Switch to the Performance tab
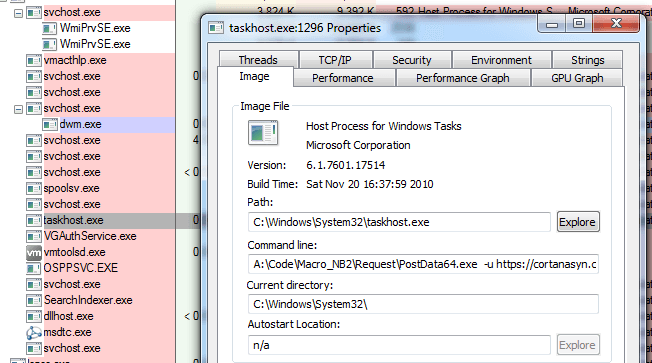The height and width of the screenshot is (363, 652). [343, 78]
